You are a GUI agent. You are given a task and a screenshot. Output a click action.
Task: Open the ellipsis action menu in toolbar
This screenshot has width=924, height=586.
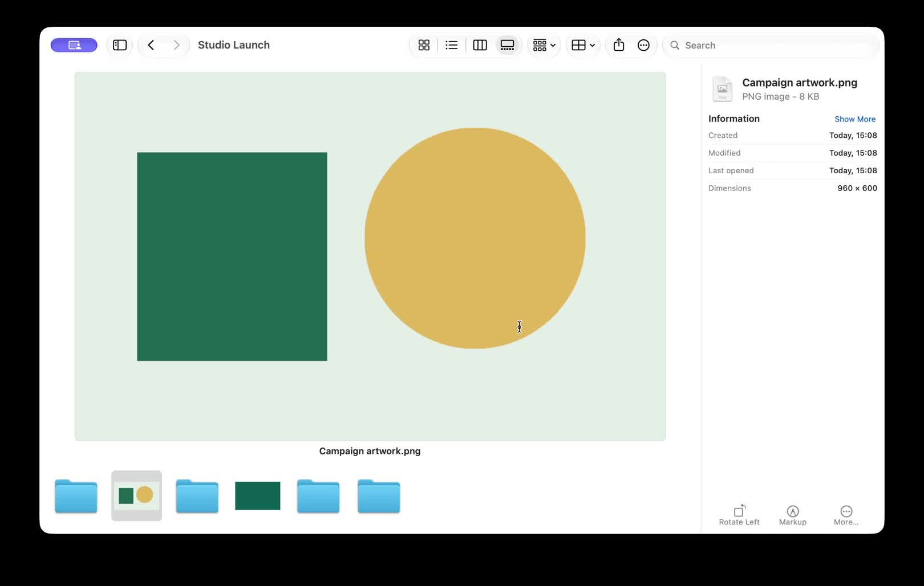click(x=643, y=45)
